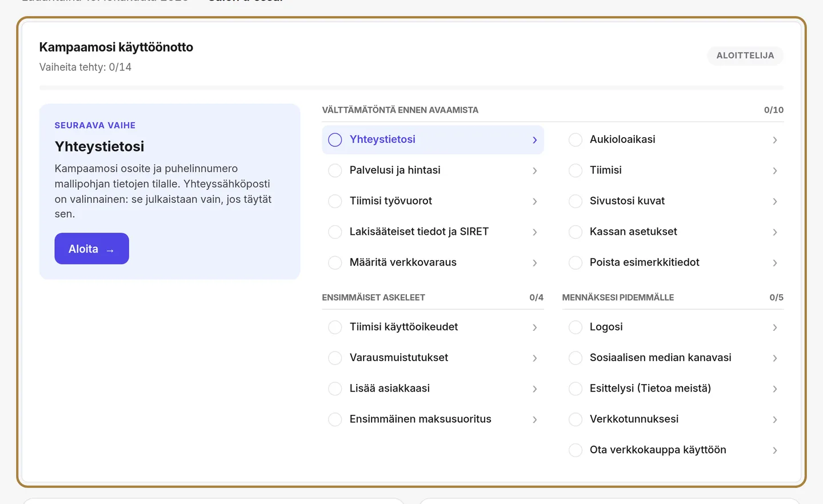Click the ALOITTELIJA badge
The height and width of the screenshot is (504, 823).
[745, 55]
